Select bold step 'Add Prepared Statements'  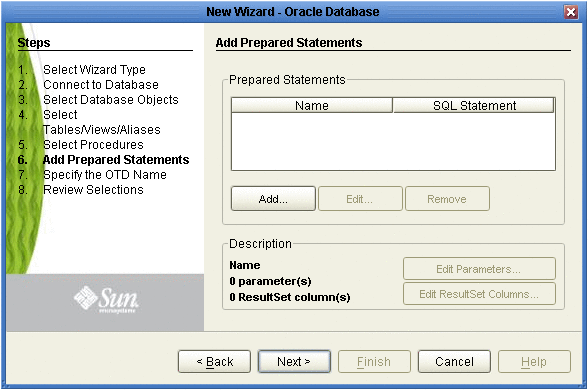click(x=116, y=160)
